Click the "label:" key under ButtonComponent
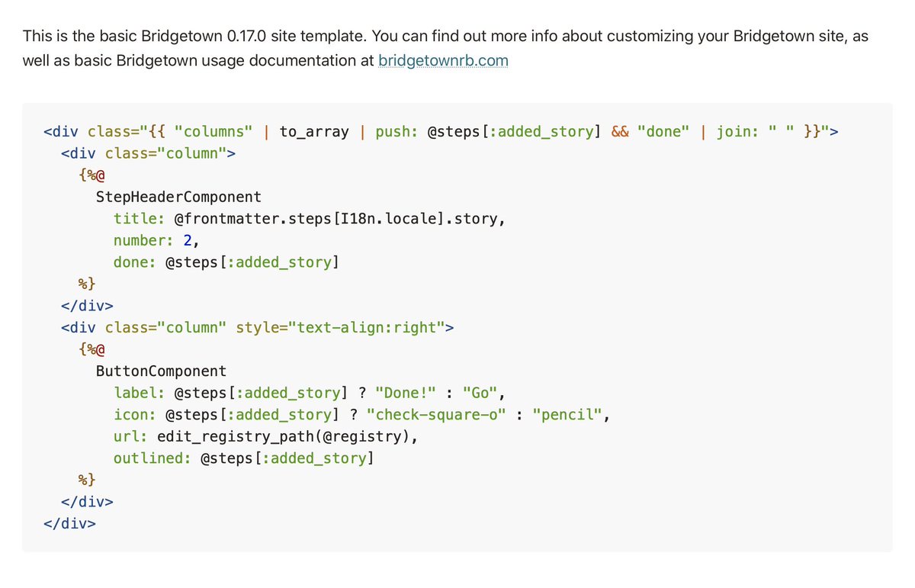The height and width of the screenshot is (588, 915). pos(140,394)
